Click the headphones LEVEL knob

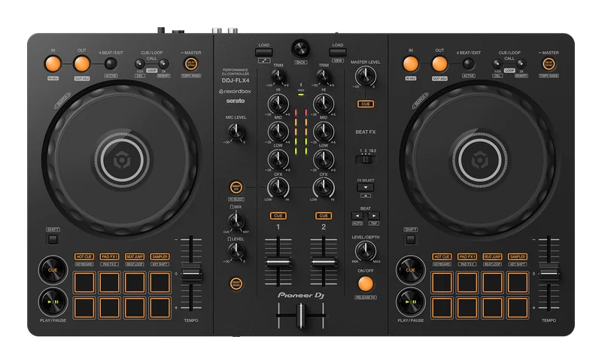pyautogui.click(x=236, y=251)
